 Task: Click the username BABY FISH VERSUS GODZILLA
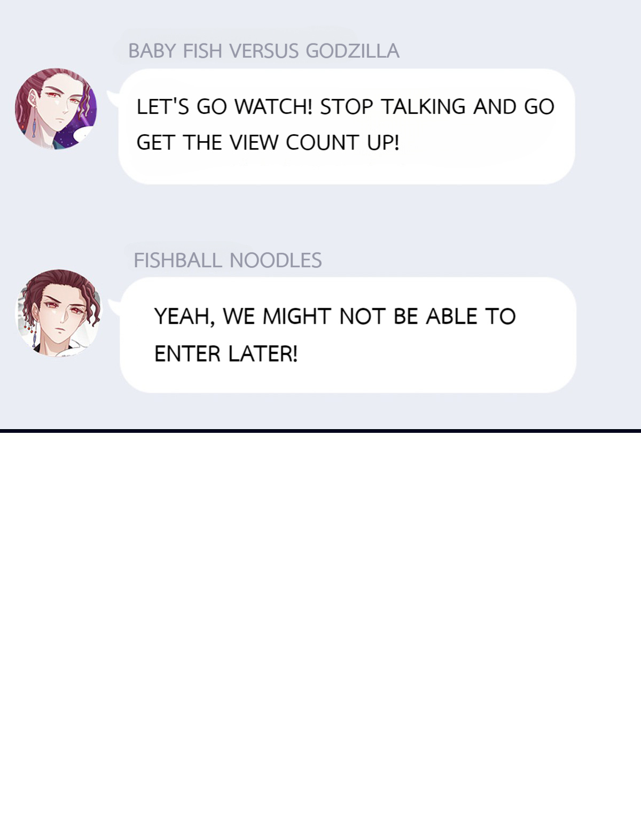coord(263,51)
